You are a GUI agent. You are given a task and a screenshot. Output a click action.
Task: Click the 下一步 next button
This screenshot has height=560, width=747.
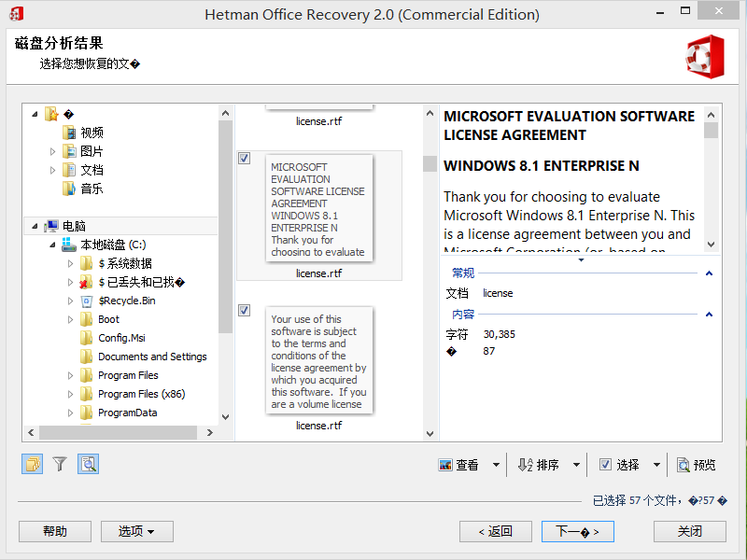[577, 531]
